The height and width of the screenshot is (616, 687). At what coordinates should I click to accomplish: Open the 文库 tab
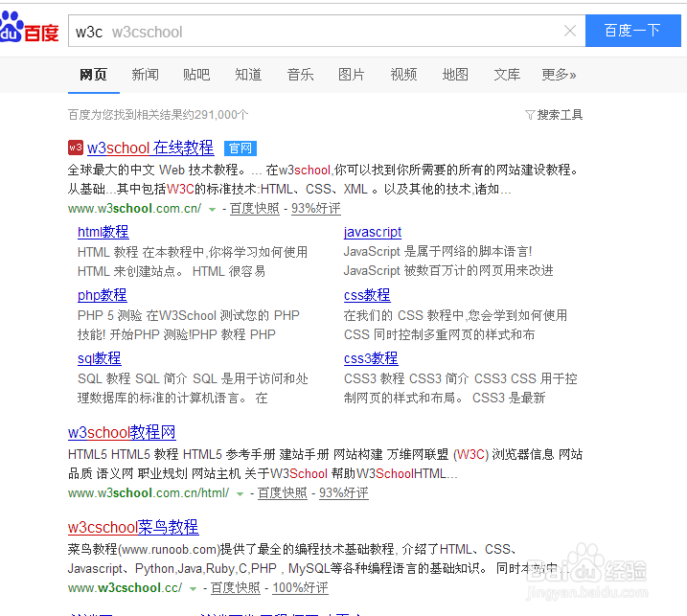507,75
